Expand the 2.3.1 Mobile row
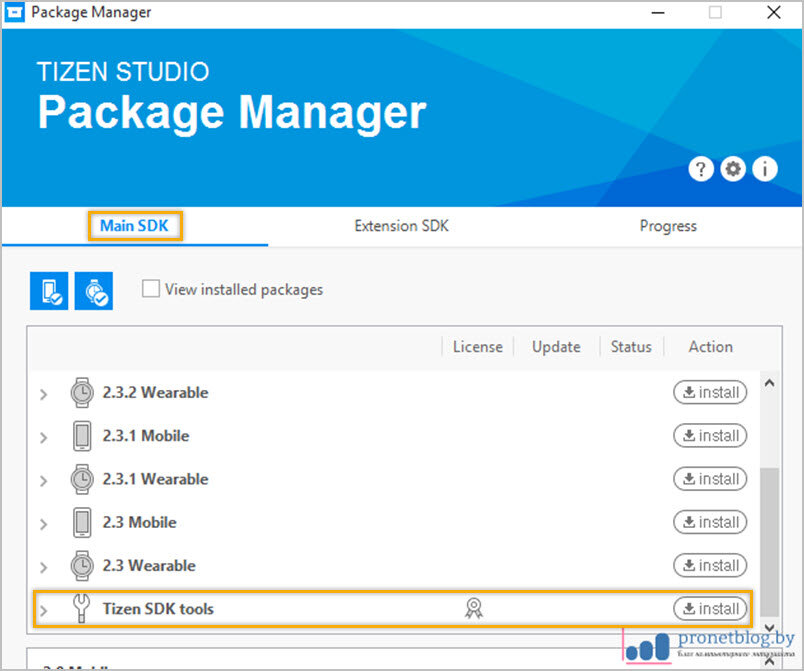This screenshot has width=804, height=671. [44, 437]
